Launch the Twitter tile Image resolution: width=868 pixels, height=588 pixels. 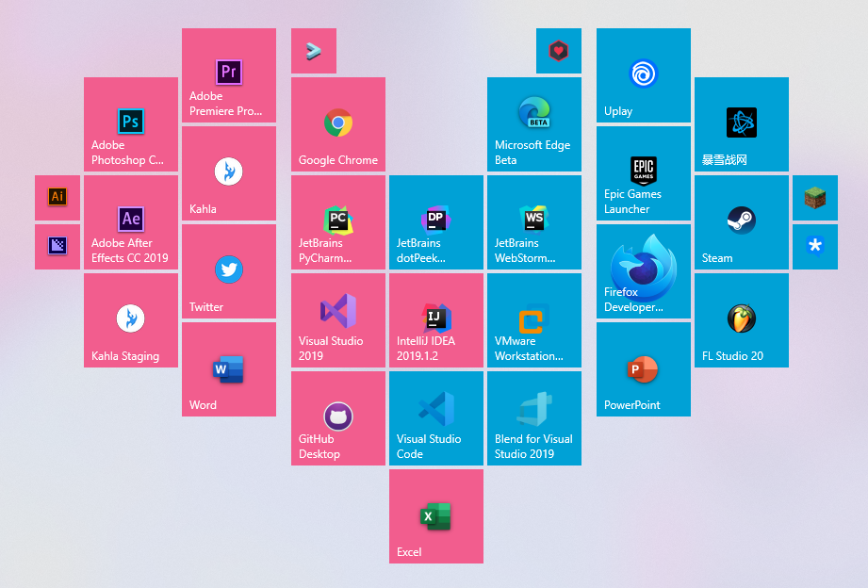229,271
